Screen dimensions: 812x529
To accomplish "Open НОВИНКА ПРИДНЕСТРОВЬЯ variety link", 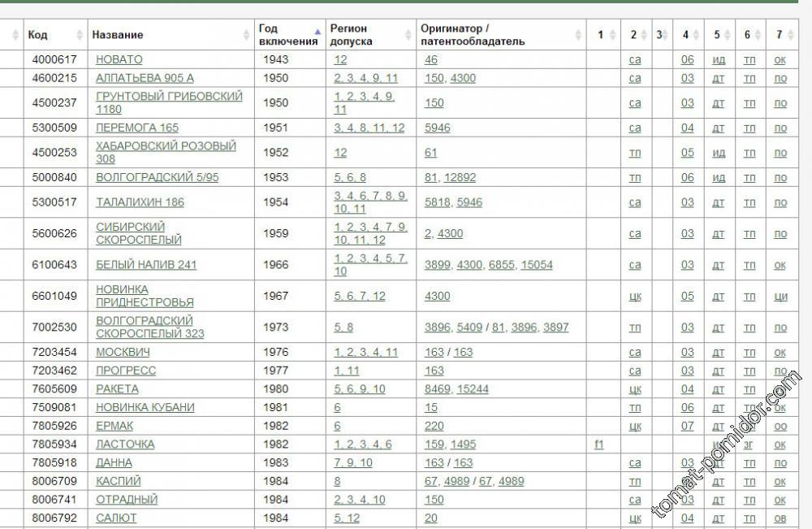I will (145, 296).
